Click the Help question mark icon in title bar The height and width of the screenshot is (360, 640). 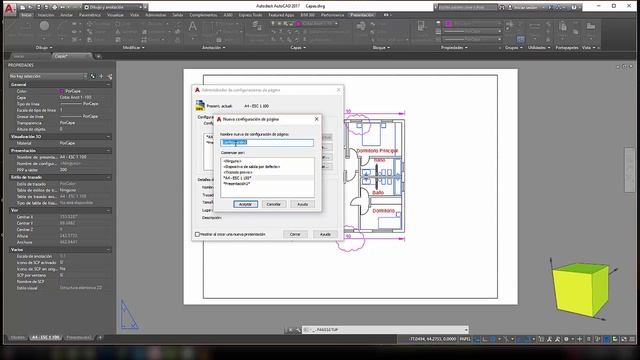click(x=573, y=7)
